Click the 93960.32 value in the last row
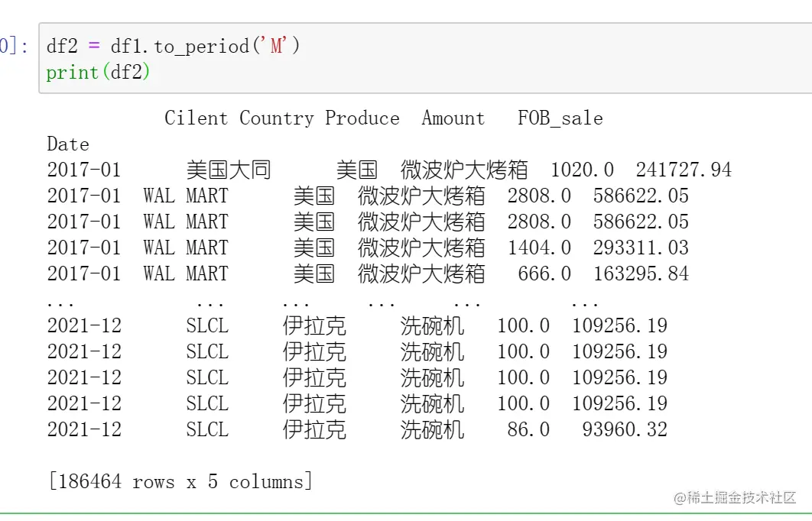 tap(624, 429)
